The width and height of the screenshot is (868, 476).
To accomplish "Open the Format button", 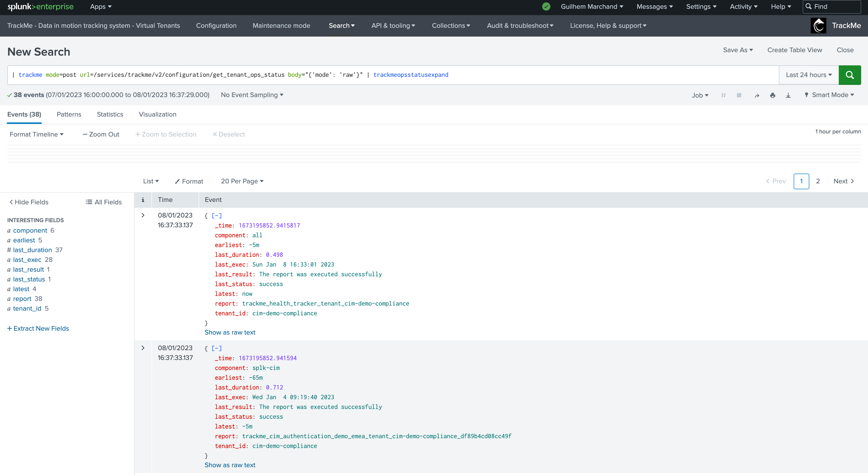I will pos(189,181).
